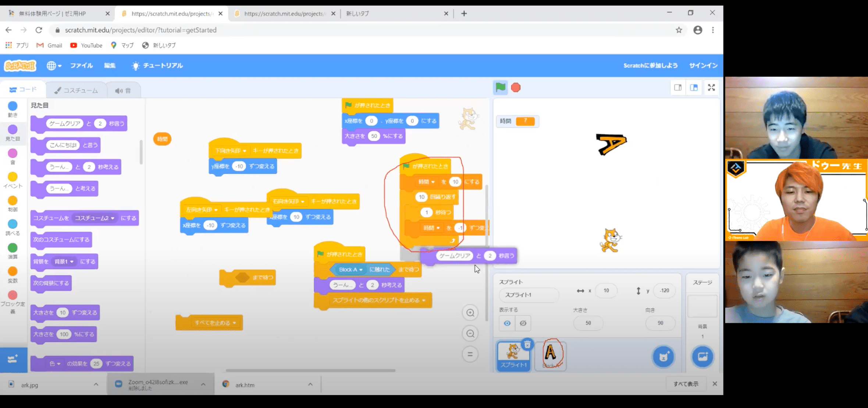Click すべて表示 in downloads bar
This screenshot has height=408, width=868.
(x=686, y=384)
